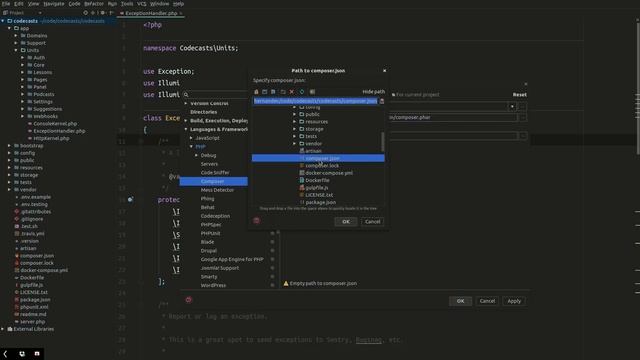This screenshot has width=640, height=360.
Task: Click .gitignore file icon in Project tree
Action: pyautogui.click(x=17, y=219)
